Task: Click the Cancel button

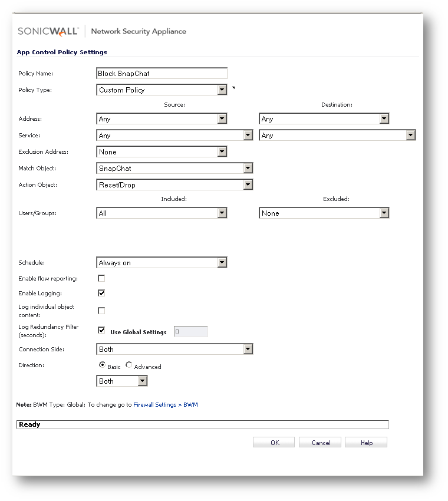Action: coord(320,443)
